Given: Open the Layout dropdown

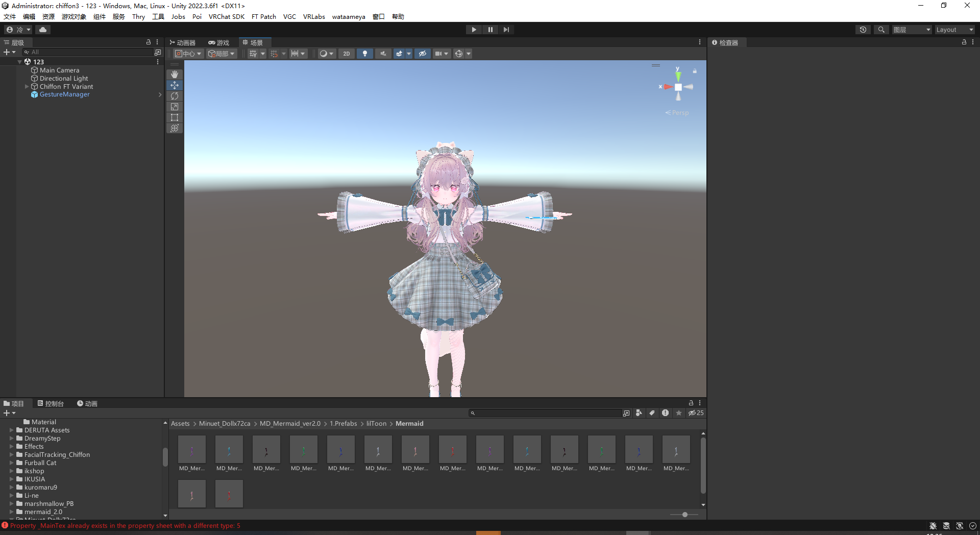Looking at the screenshot, I should (x=954, y=30).
